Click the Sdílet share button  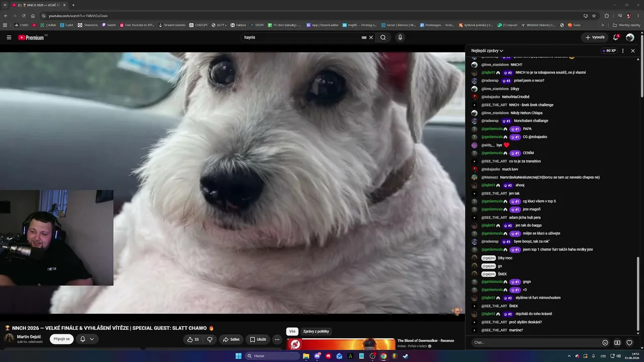tap(231, 339)
